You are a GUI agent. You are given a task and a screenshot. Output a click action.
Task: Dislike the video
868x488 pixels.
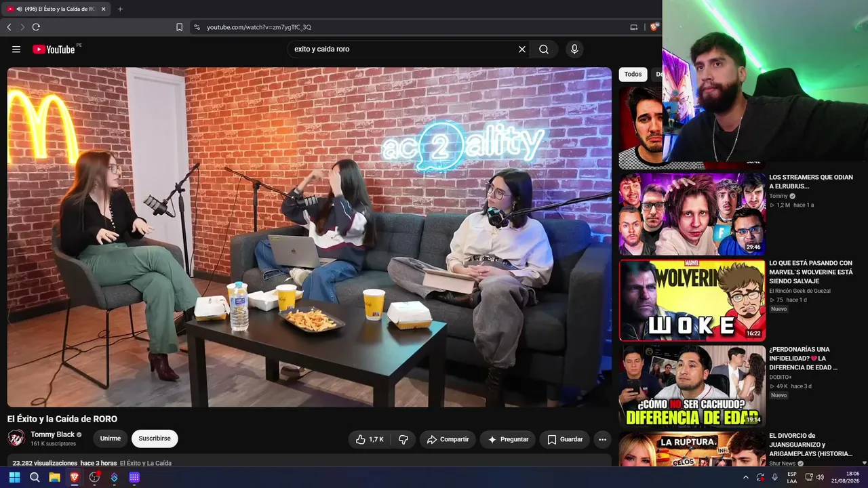403,439
